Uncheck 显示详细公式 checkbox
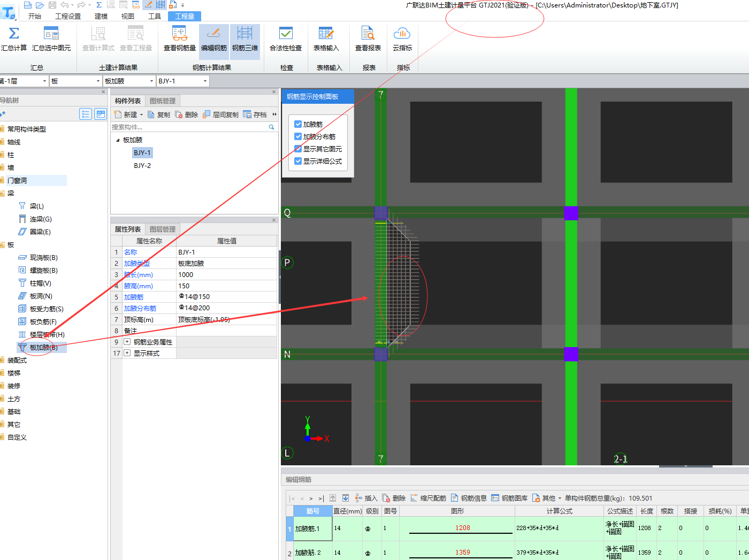Screen dimensions: 749x560 click(298, 161)
